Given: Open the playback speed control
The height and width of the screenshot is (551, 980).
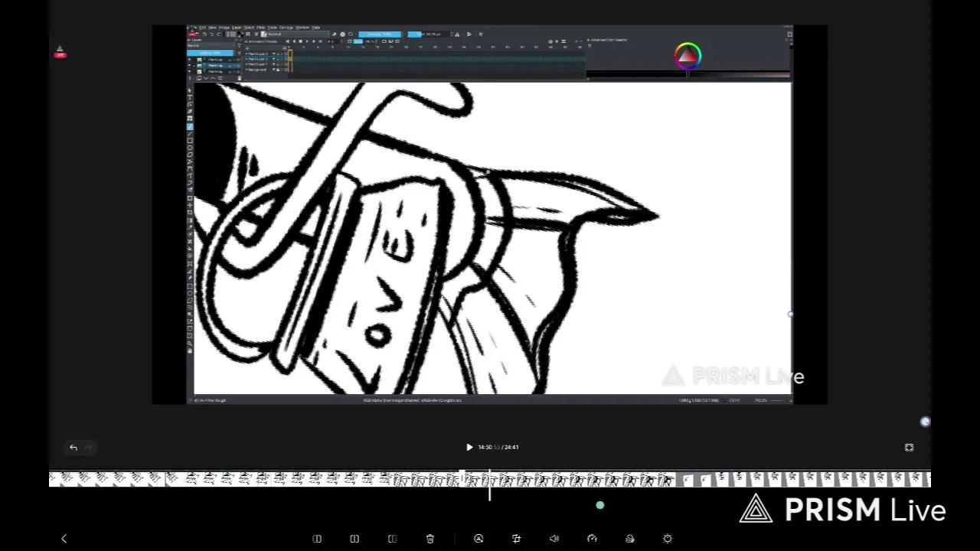Looking at the screenshot, I should [x=592, y=539].
